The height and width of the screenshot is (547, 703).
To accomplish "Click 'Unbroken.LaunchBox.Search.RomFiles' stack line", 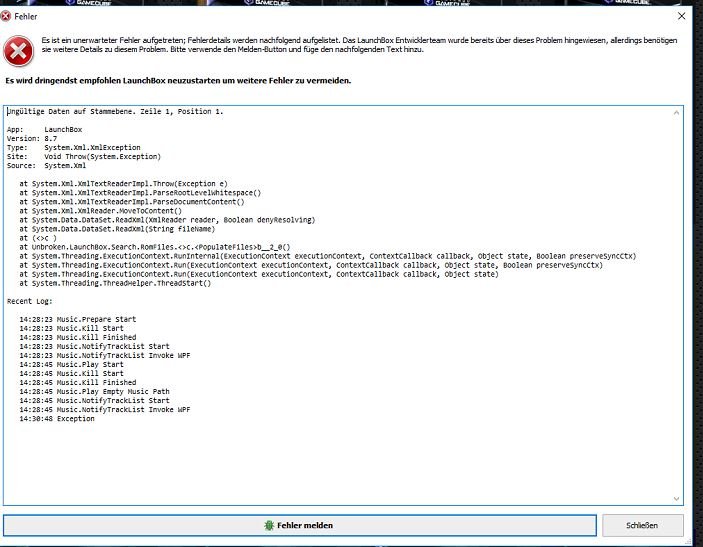I will [155, 247].
